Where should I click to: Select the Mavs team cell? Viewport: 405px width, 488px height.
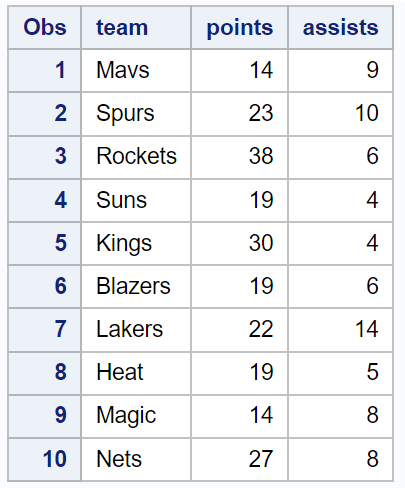tap(136, 70)
